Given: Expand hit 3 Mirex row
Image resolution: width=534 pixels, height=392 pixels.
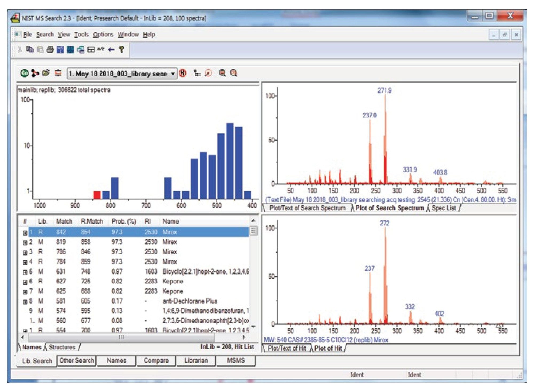Looking at the screenshot, I should point(25,252).
